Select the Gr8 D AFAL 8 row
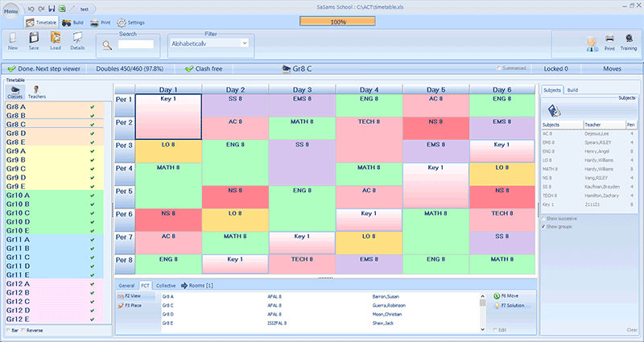The image size is (644, 342). 320,315
